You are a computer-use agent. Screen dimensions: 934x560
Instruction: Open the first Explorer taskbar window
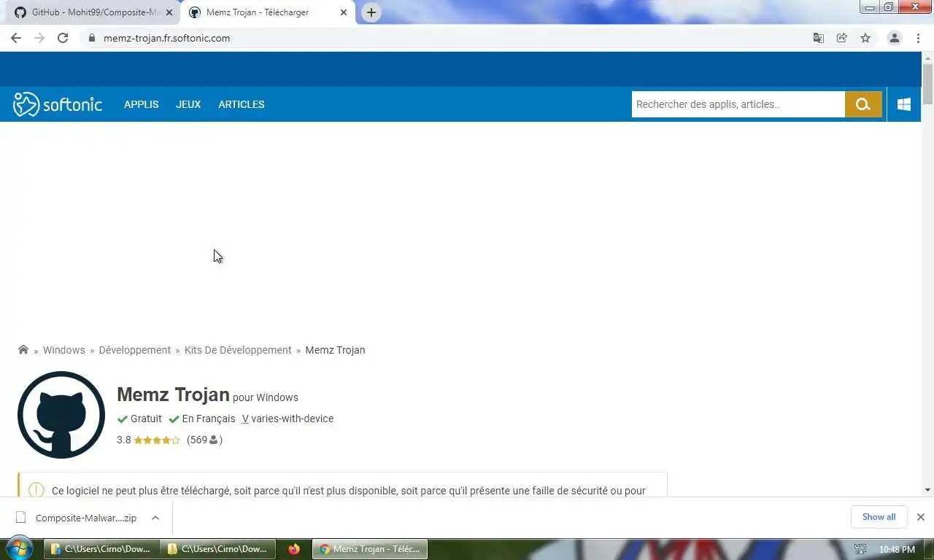pyautogui.click(x=101, y=549)
